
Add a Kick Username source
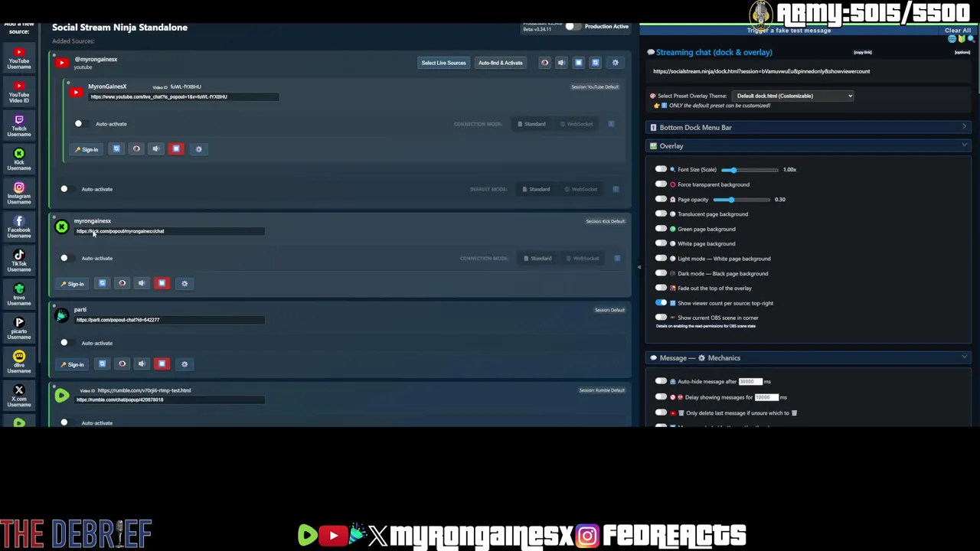coord(19,160)
